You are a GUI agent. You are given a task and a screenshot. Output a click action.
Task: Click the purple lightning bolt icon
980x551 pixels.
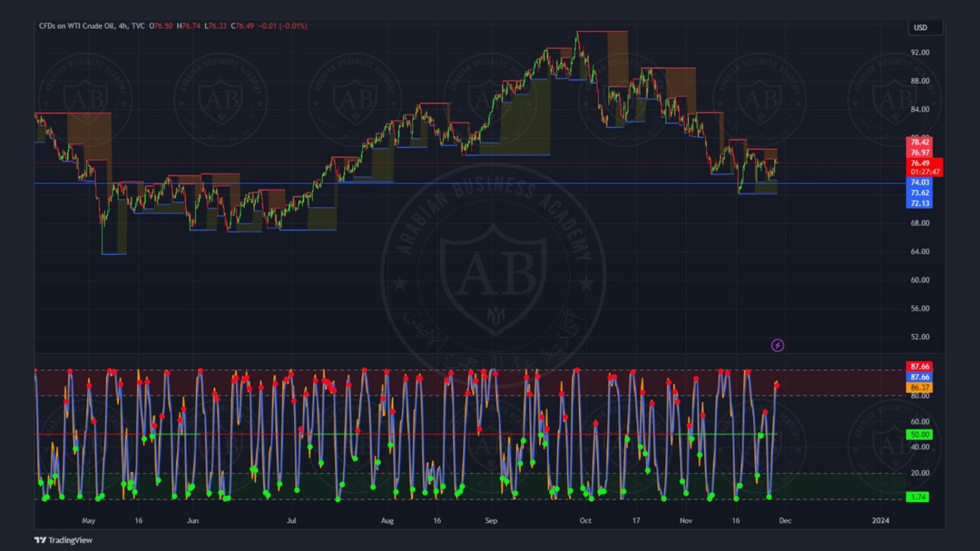(x=777, y=345)
